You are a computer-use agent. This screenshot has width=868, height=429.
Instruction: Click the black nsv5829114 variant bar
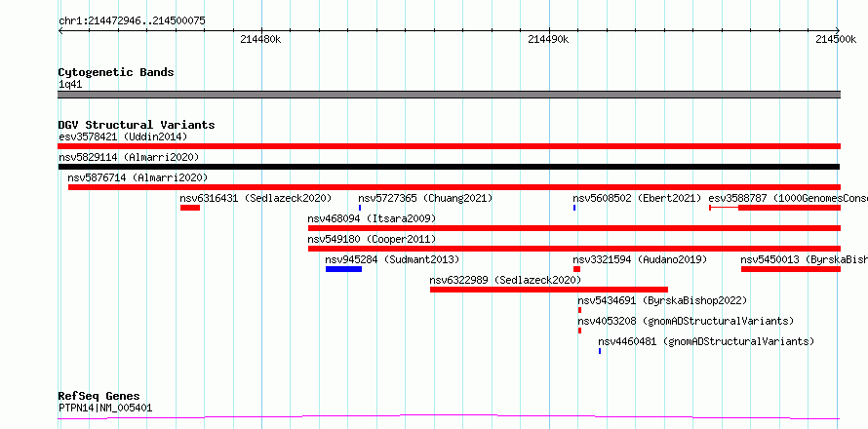(449, 167)
